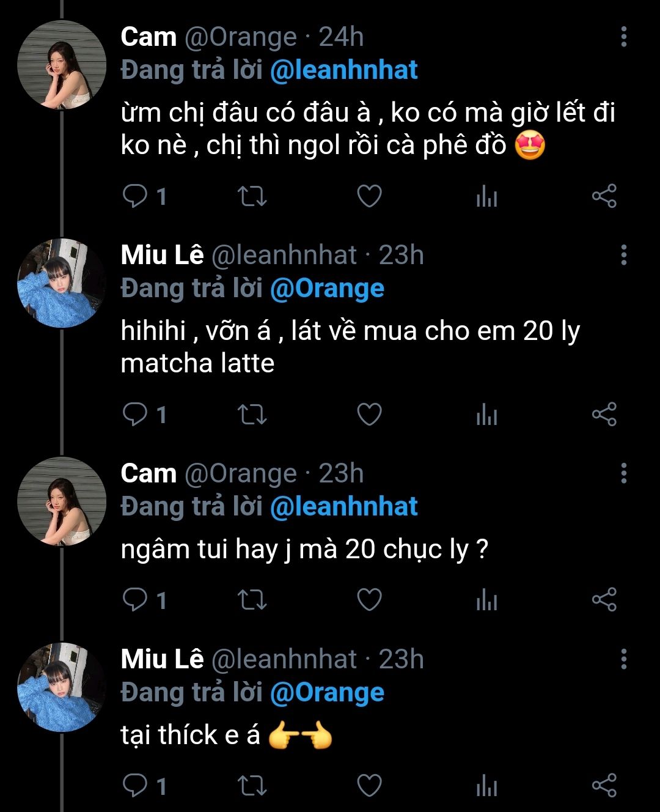The height and width of the screenshot is (812, 660).
Task: View analytics of "tại thíck e á" tweet
Action: 486,786
